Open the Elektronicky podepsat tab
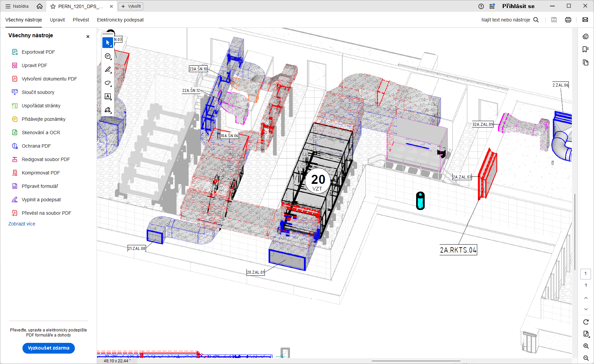594x364 pixels. (120, 20)
